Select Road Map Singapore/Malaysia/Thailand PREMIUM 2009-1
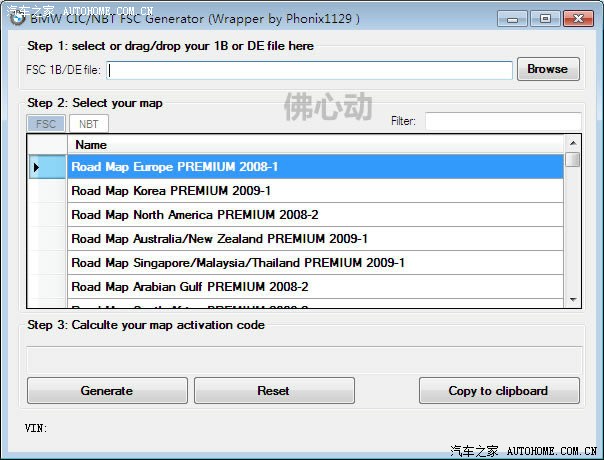 click(315, 263)
